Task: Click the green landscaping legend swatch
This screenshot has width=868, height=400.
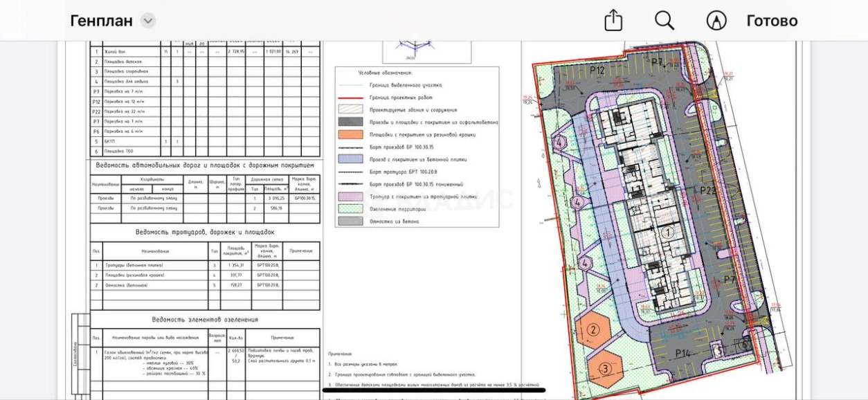Action: point(350,208)
